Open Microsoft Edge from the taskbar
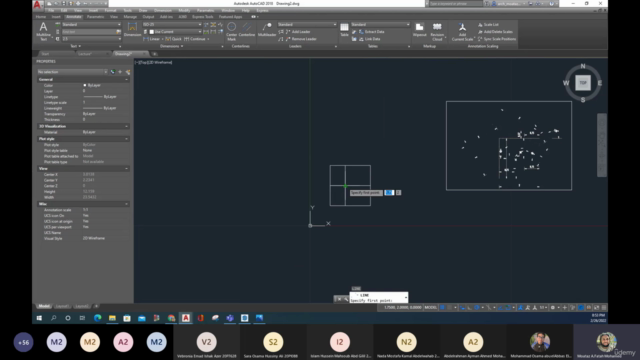Screen dimensions: 640x360 pyautogui.click(x=98, y=318)
